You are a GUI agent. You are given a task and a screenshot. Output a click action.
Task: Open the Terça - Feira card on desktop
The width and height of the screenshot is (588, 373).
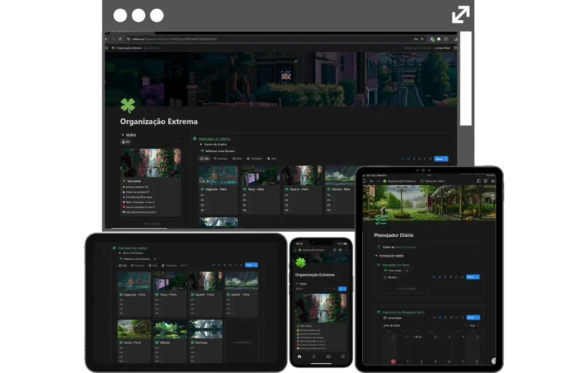pyautogui.click(x=261, y=190)
